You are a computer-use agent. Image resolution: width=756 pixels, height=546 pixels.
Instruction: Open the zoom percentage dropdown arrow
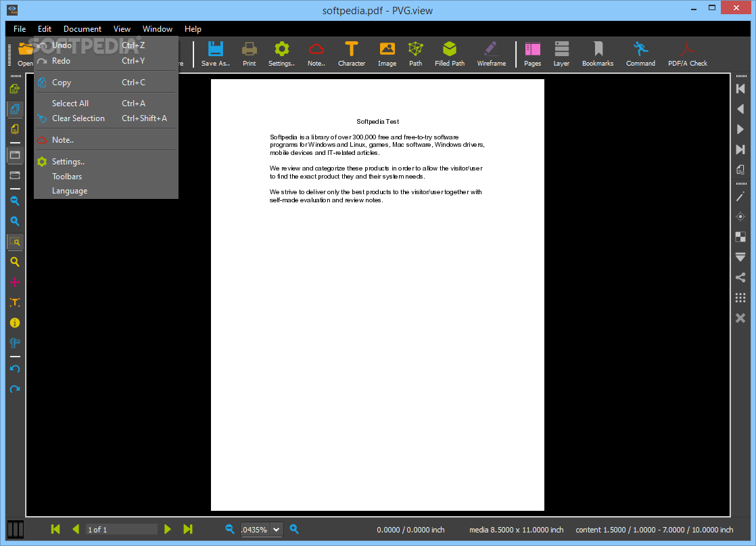coord(277,530)
